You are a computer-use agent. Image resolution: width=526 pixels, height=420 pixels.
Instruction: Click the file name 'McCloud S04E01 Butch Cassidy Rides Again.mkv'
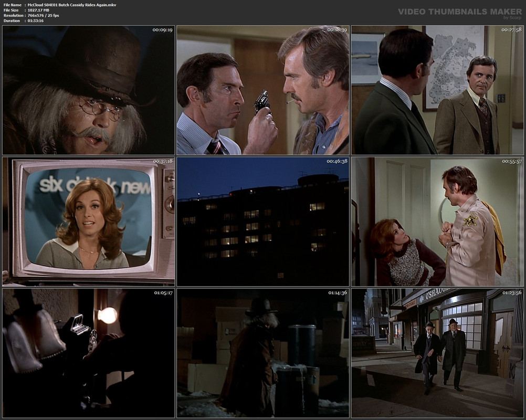72,5
